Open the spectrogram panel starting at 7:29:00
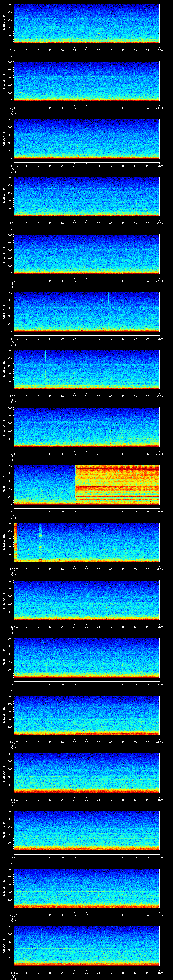 click(86, 24)
